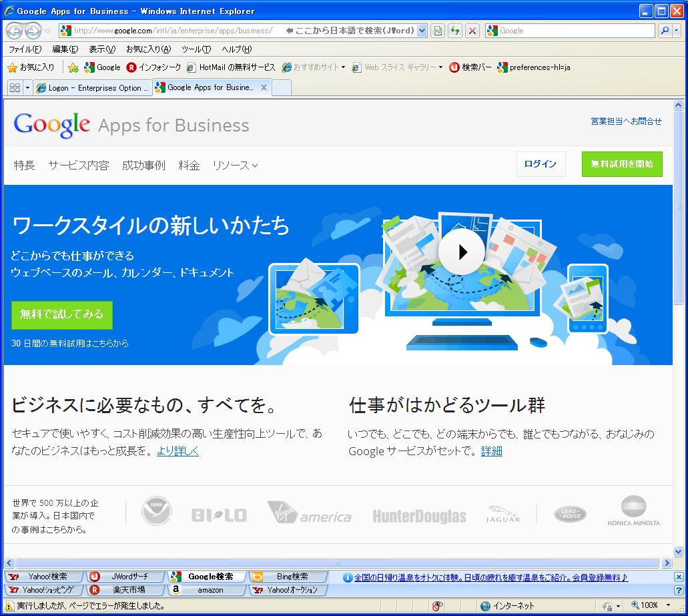
Task: Click the compatibility view icon
Action: [438, 31]
